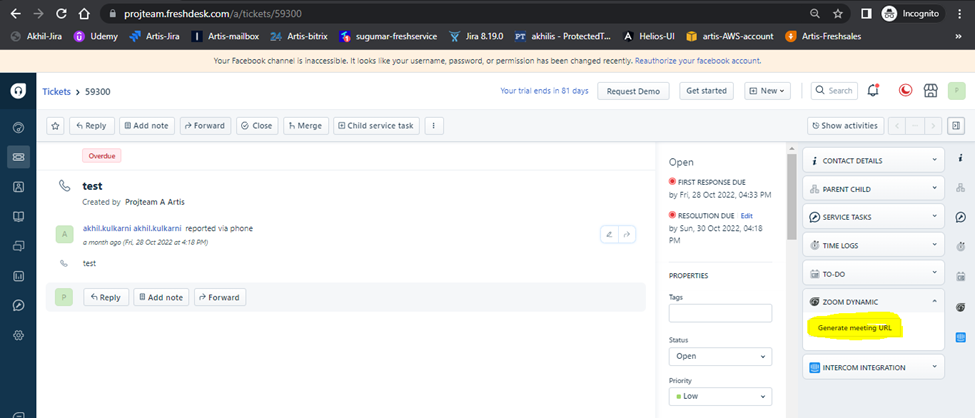Screen dimensions: 975x418
Task: Click Edit next to Resolution Due
Action: tap(746, 215)
